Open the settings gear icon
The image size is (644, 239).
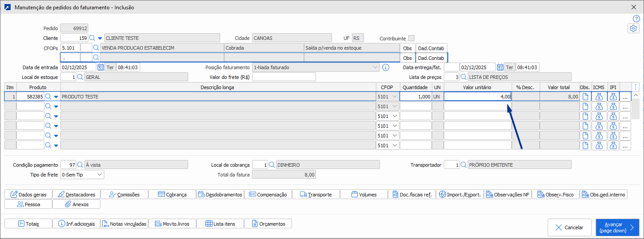click(633, 28)
